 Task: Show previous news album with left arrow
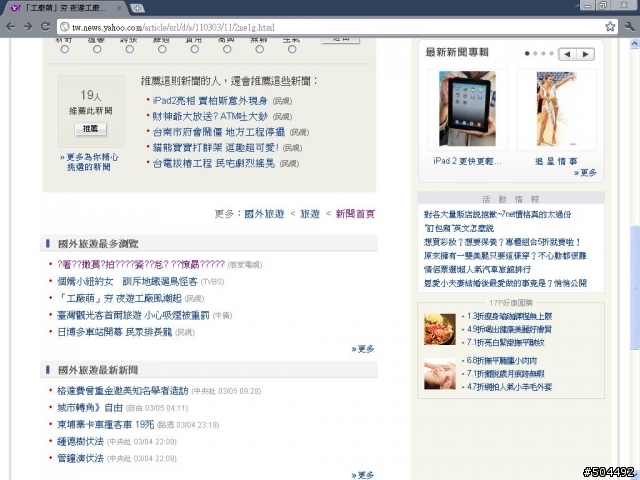(567, 54)
